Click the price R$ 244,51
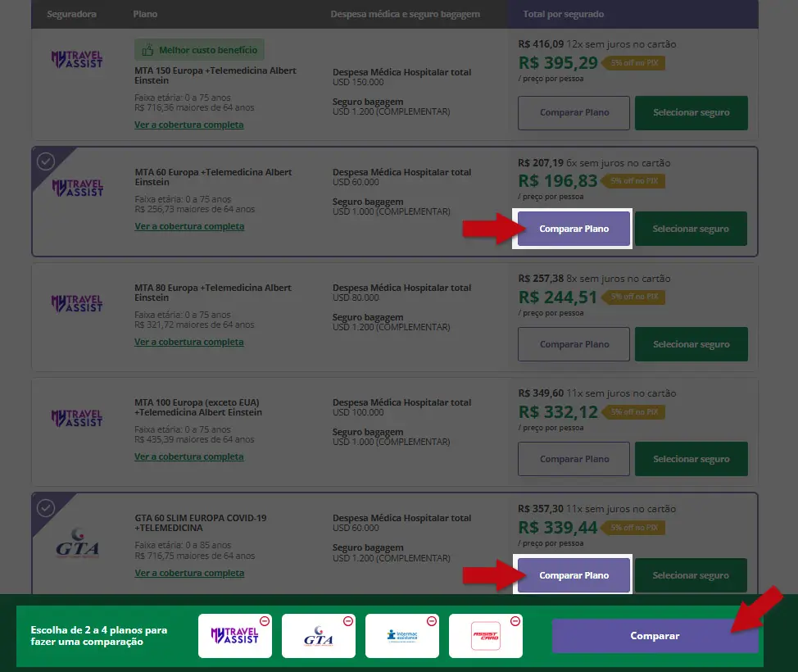The height and width of the screenshot is (672, 798). (x=558, y=297)
